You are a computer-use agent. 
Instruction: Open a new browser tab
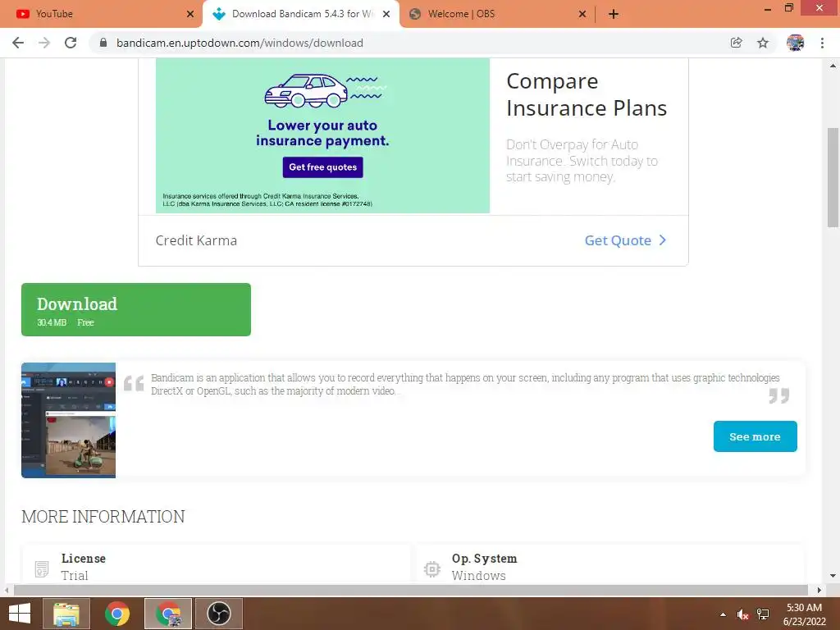coord(614,14)
